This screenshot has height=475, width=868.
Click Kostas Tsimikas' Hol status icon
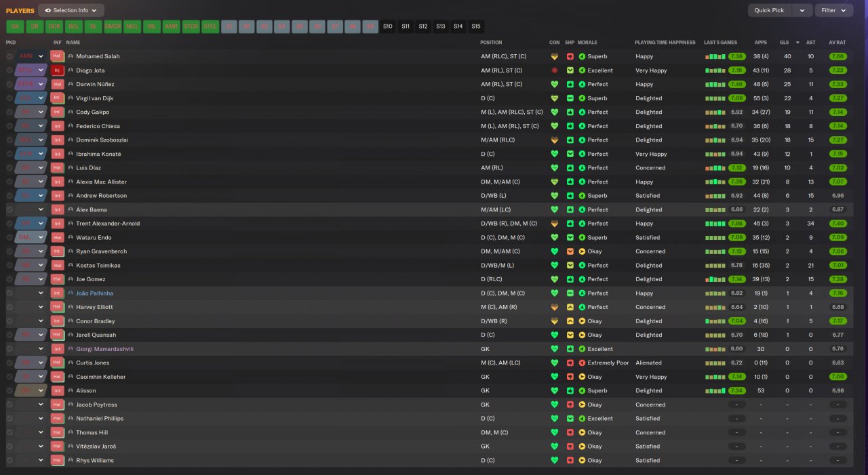tap(57, 266)
